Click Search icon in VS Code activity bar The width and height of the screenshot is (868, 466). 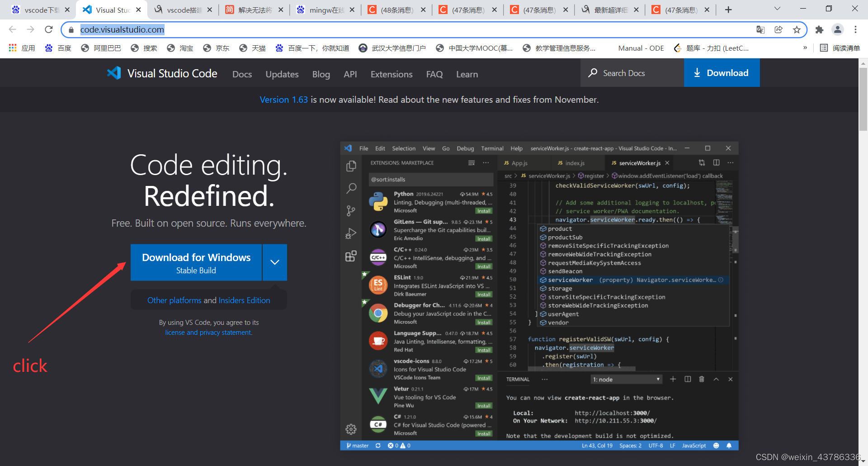[351, 188]
